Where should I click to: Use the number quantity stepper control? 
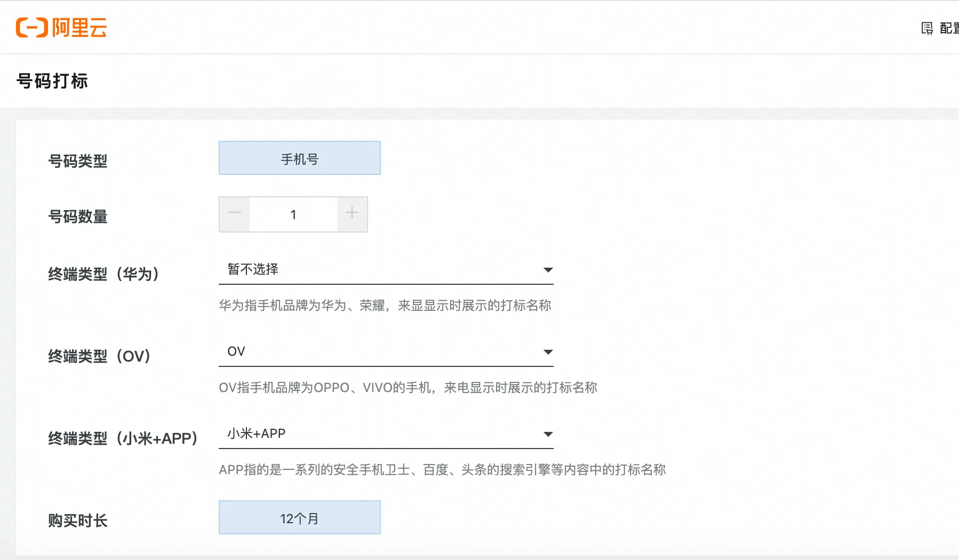point(293,214)
